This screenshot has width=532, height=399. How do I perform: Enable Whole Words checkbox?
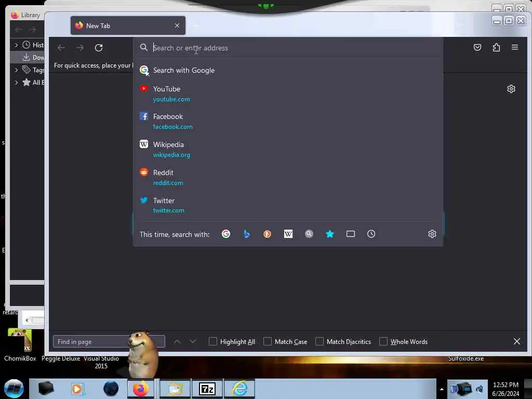click(383, 341)
